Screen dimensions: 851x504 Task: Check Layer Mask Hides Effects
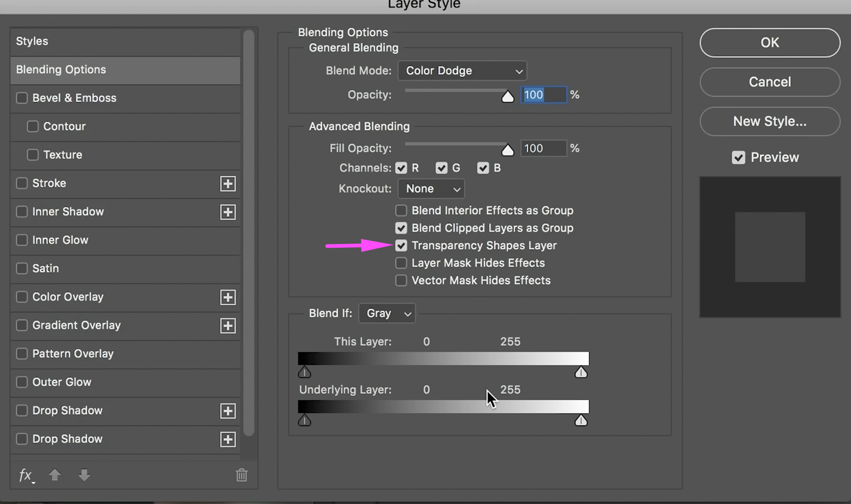pyautogui.click(x=401, y=263)
